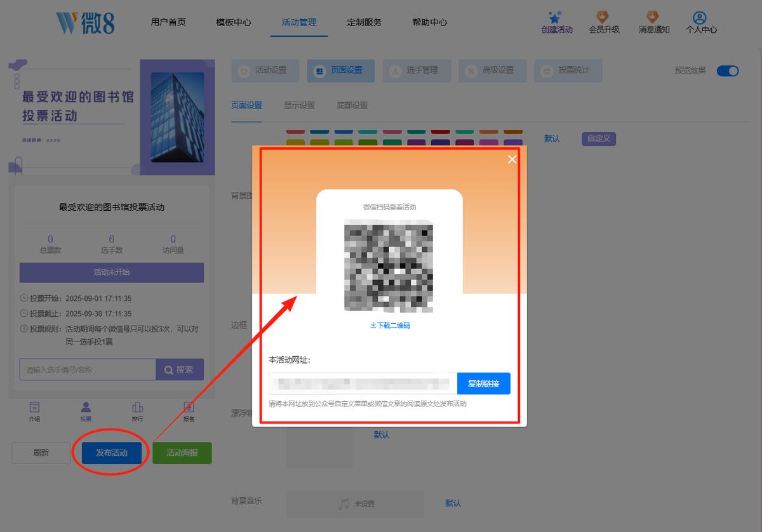
Task: Select the underlined 页面设置 sub-tab
Action: 246,105
